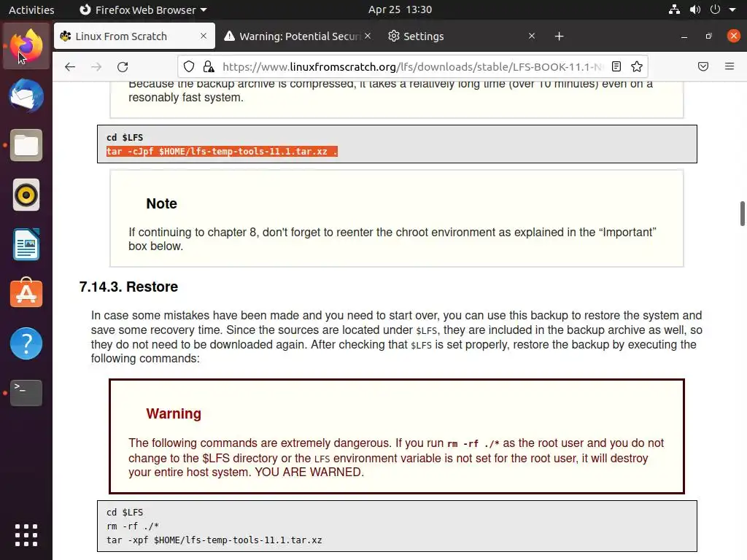747x560 pixels.
Task: Reload the current page
Action: point(123,66)
